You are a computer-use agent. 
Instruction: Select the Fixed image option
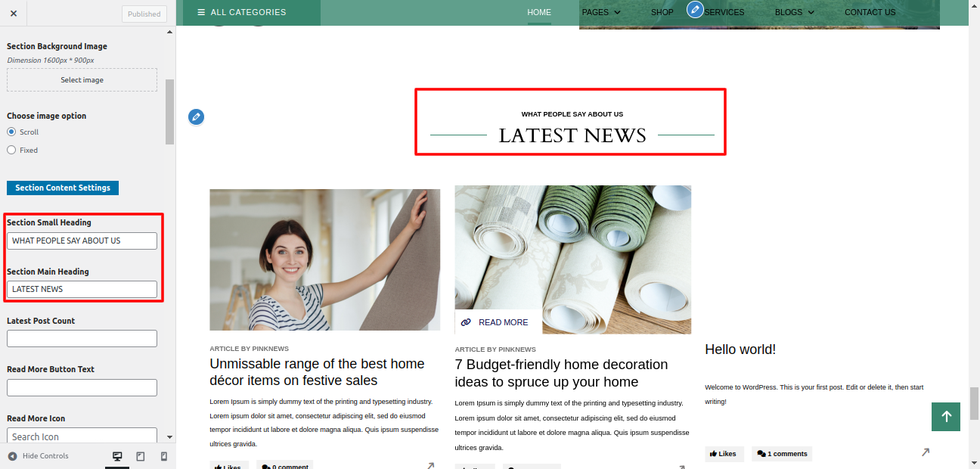(11, 150)
